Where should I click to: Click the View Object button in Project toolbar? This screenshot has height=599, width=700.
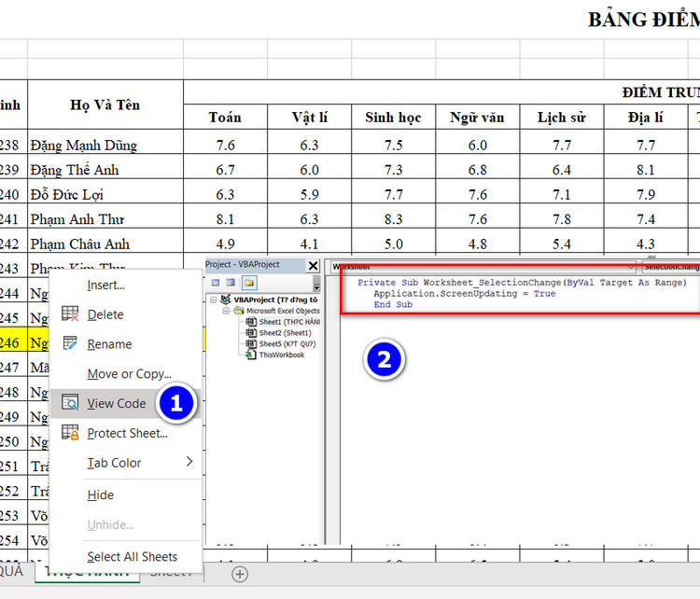[229, 283]
